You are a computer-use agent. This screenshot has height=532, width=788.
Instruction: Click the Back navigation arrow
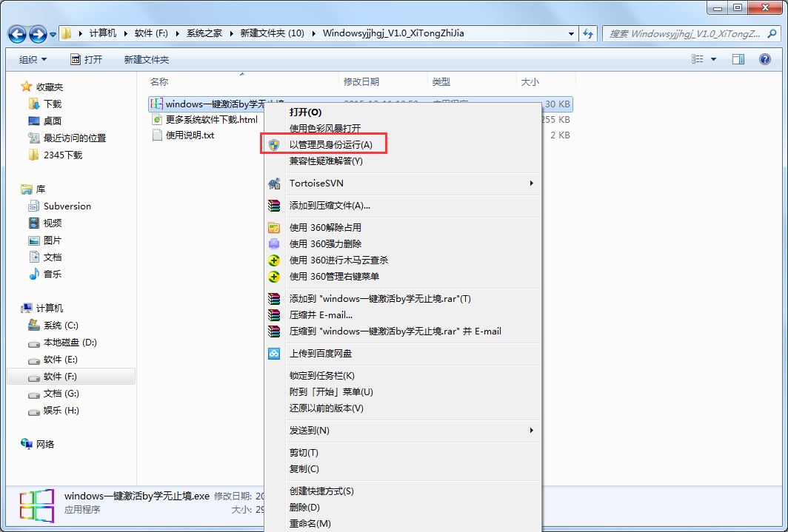click(x=18, y=35)
